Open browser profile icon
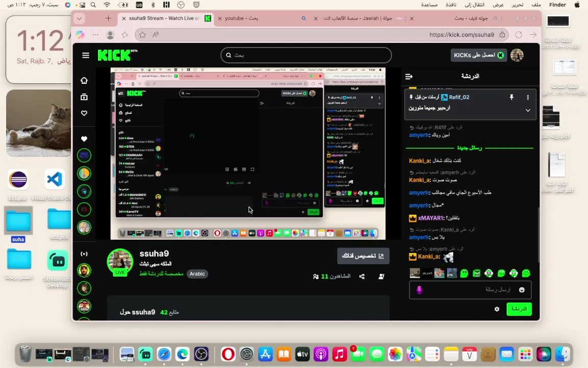Viewport: 588px width, 368px height. tap(110, 35)
